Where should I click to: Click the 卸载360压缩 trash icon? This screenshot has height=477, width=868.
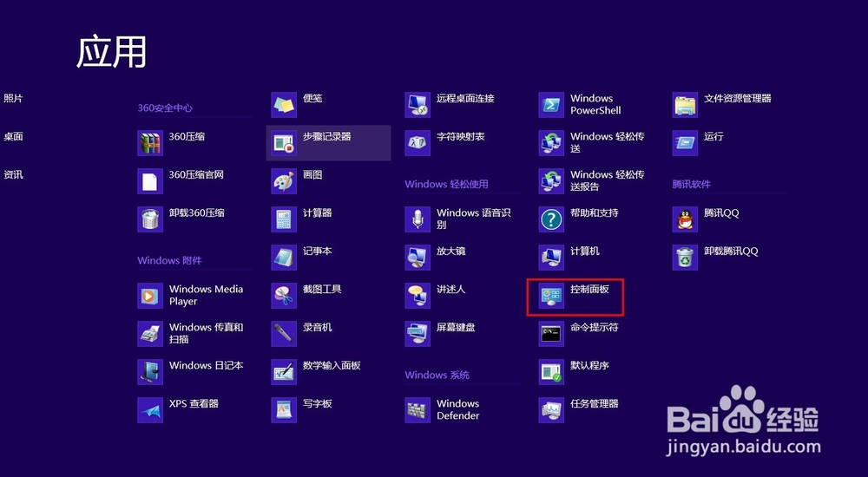click(150, 219)
